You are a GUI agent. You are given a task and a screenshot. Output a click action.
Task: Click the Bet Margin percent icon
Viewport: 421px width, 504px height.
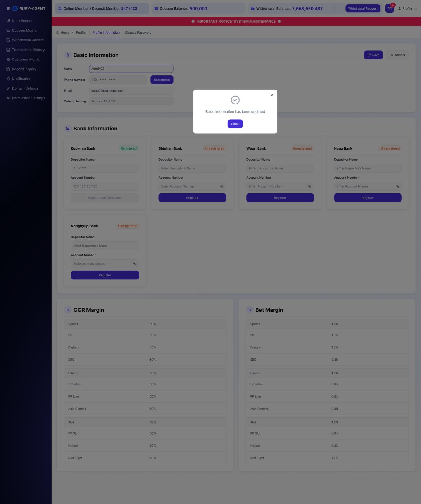(250, 310)
